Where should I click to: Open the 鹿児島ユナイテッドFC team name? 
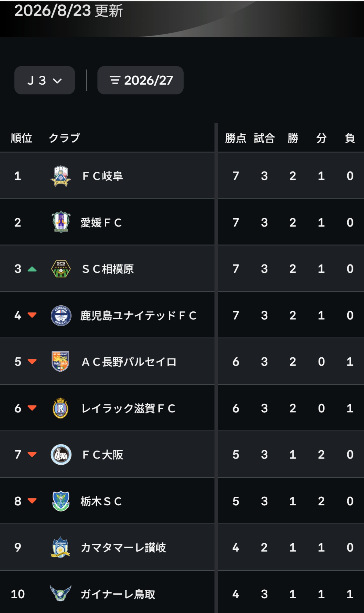tap(139, 315)
